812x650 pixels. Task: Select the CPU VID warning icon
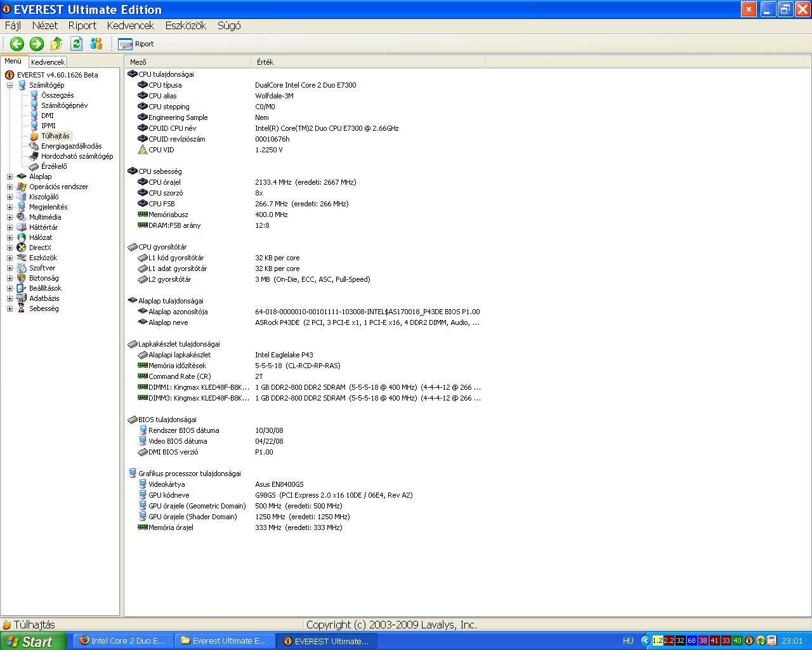[143, 150]
